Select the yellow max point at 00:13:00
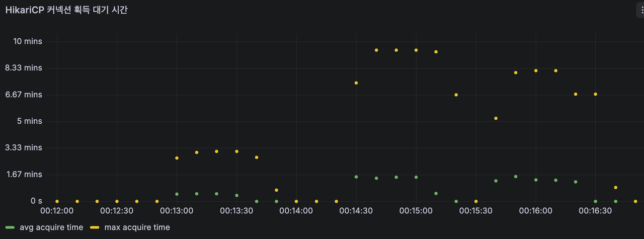 tap(177, 158)
